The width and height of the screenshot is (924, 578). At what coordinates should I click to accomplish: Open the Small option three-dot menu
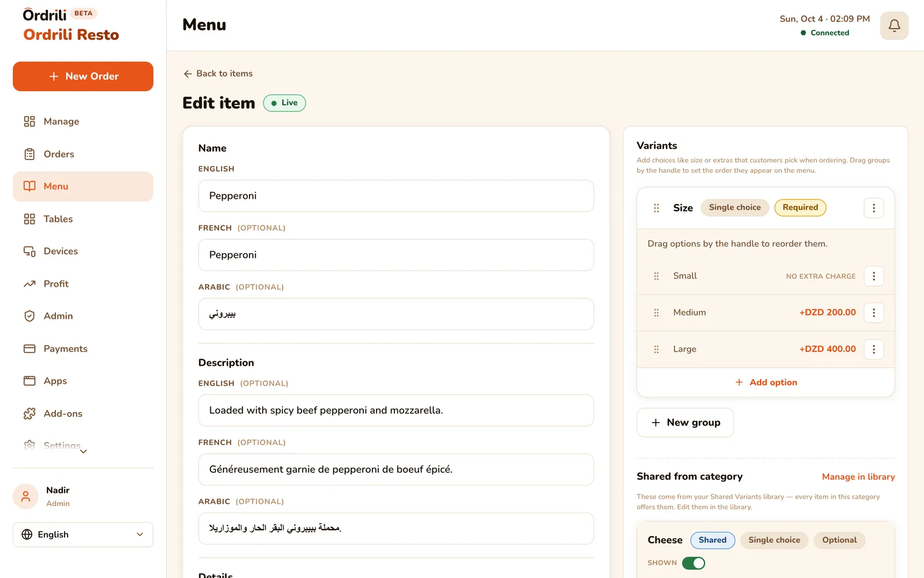[874, 276]
